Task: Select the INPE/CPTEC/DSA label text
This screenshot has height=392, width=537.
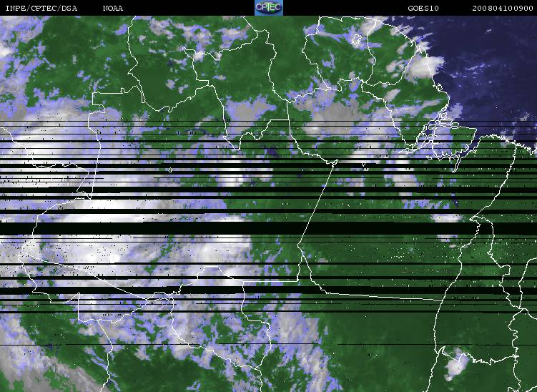Action: (41, 8)
